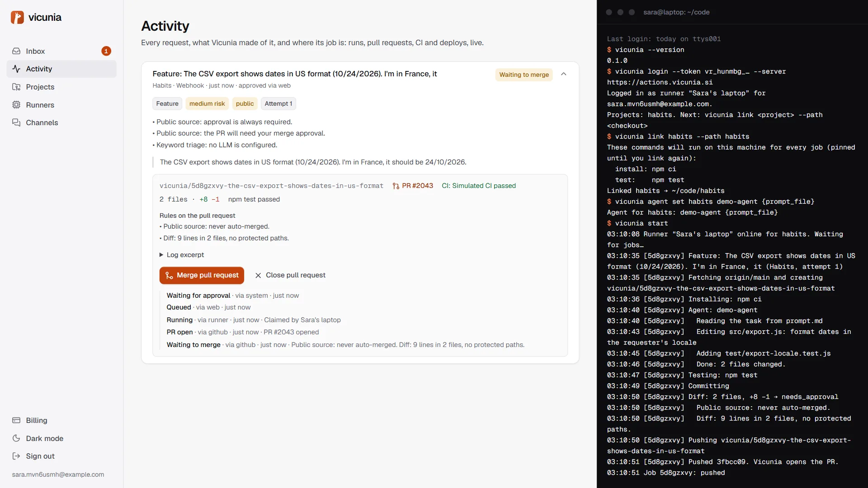Image resolution: width=868 pixels, height=488 pixels.
Task: Click 'vicunia start' command in terminal
Action: [642, 223]
